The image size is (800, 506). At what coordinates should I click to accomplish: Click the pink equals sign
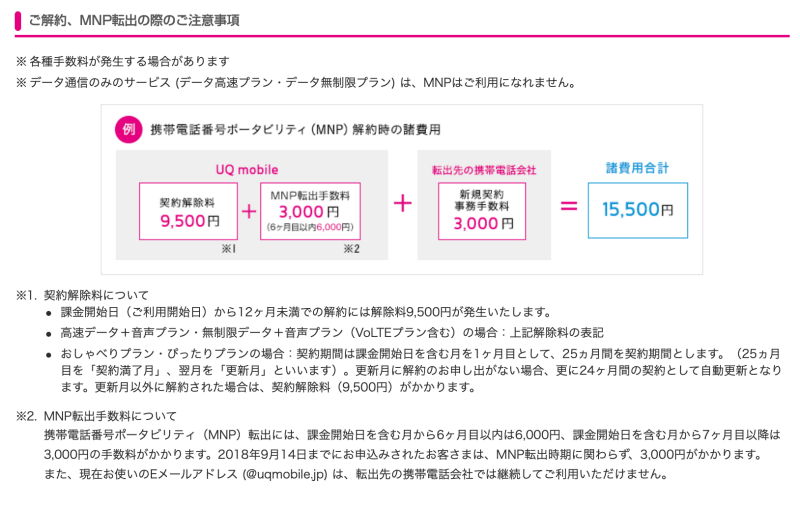click(569, 206)
